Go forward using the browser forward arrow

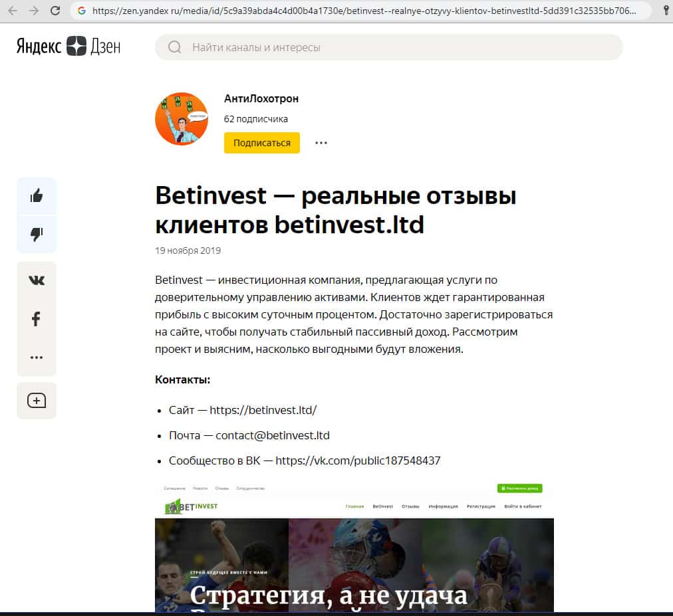[33, 11]
